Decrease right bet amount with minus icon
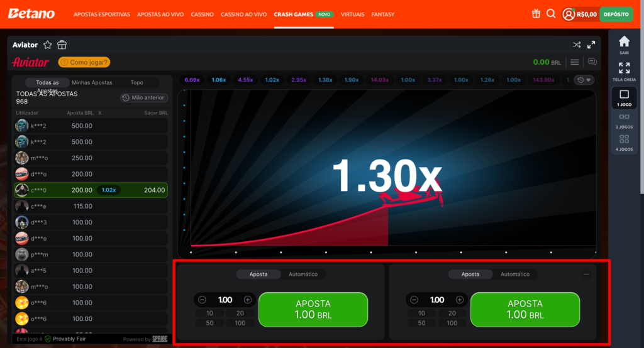 [414, 300]
